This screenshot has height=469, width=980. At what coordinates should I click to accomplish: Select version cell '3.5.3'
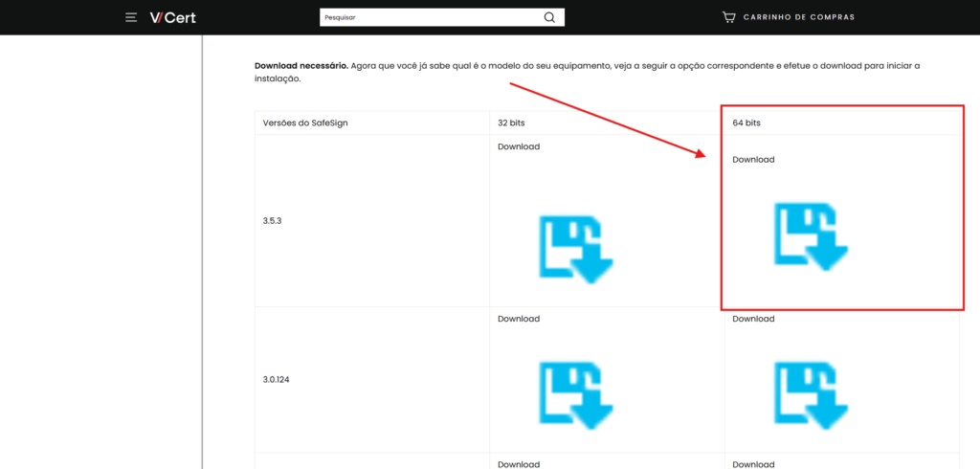[372, 221]
